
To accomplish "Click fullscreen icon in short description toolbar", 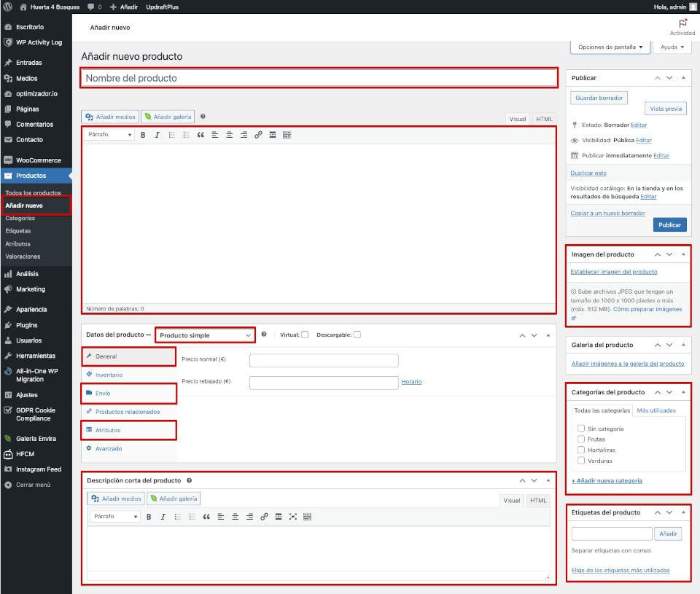I will pos(292,517).
